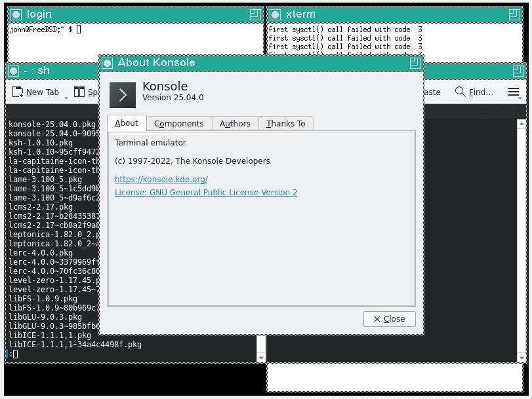Click the scroll-down arrow of the right Konsole pane
Image resolution: width=532 pixels, height=399 pixels.
[522, 358]
